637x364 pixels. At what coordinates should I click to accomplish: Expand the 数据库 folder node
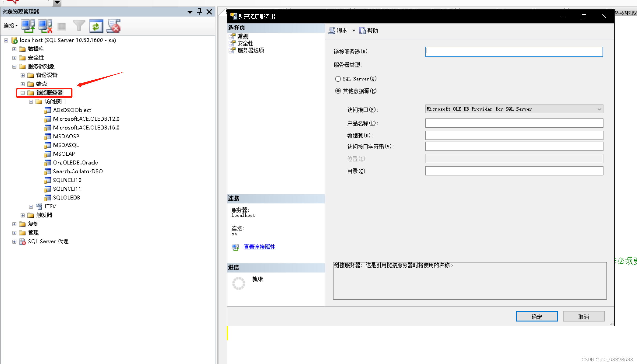pyautogui.click(x=14, y=49)
